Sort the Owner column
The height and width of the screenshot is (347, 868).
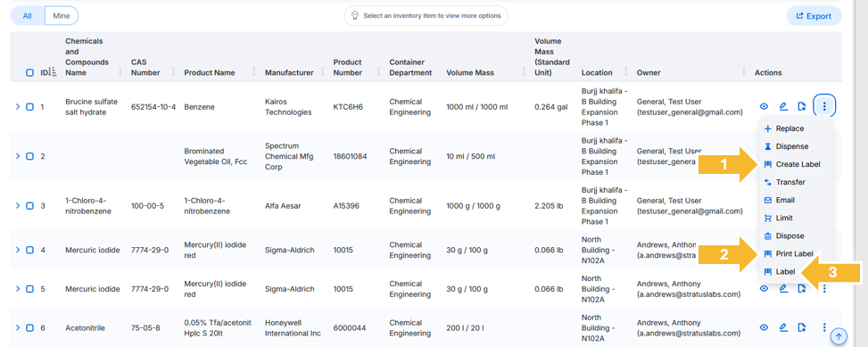coord(745,72)
